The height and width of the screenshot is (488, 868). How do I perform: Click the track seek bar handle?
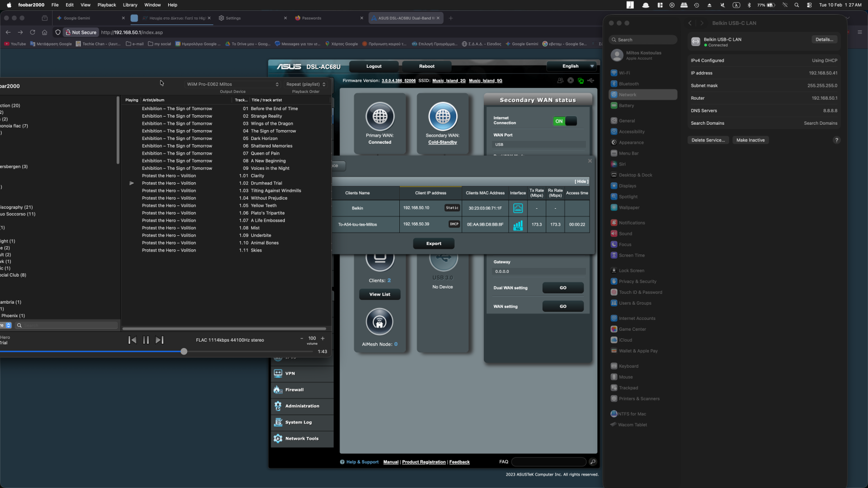(x=184, y=351)
